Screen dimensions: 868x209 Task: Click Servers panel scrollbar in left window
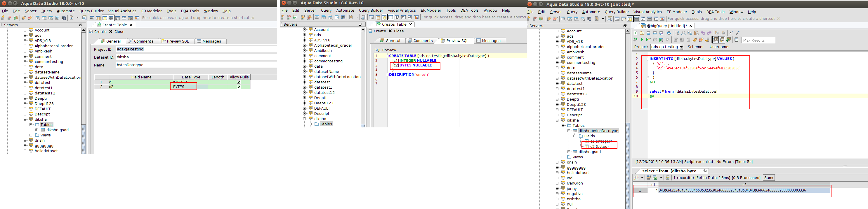click(x=84, y=139)
